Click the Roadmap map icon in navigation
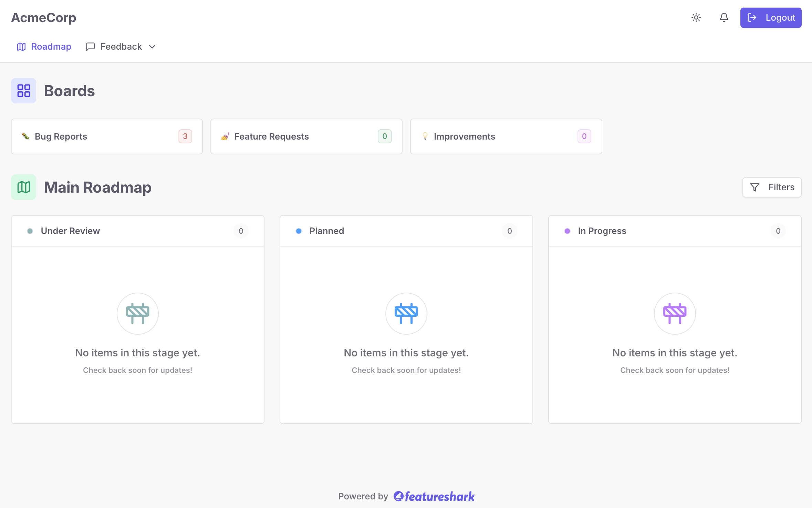The width and height of the screenshot is (812, 508). (21, 47)
